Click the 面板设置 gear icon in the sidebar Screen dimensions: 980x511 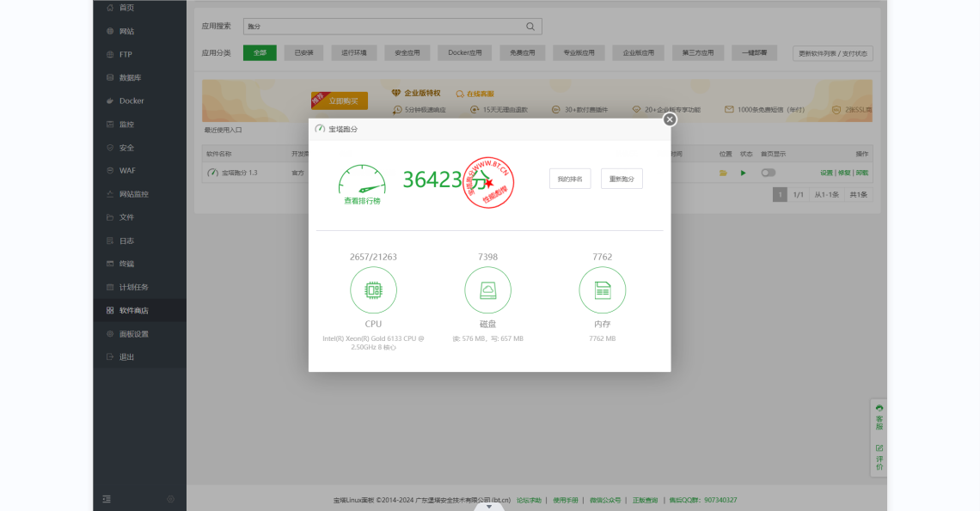(110, 333)
